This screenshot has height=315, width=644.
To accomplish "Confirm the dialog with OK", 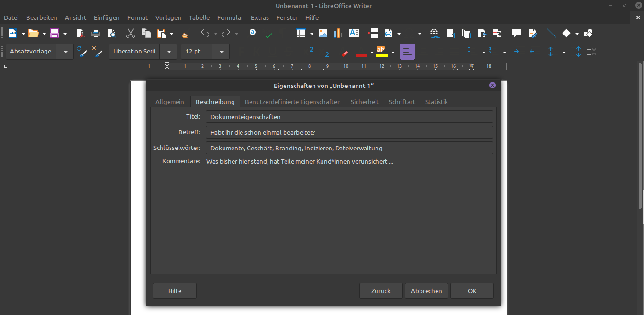I will tap(472, 291).
